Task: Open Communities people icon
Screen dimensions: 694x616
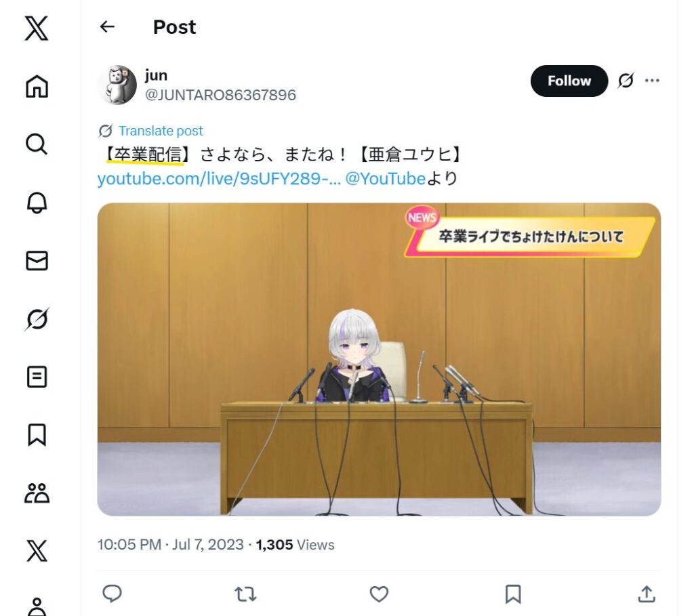Action: click(x=37, y=493)
